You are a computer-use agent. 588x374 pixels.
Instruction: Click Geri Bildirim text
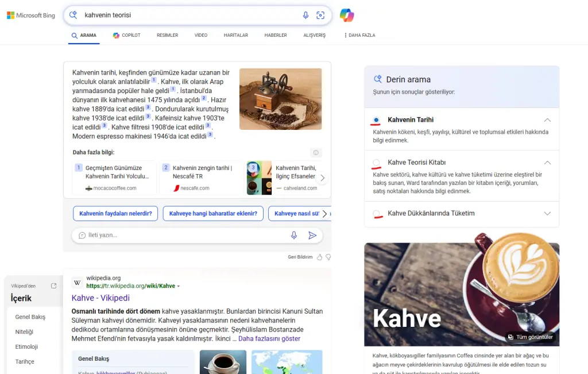pyautogui.click(x=300, y=257)
